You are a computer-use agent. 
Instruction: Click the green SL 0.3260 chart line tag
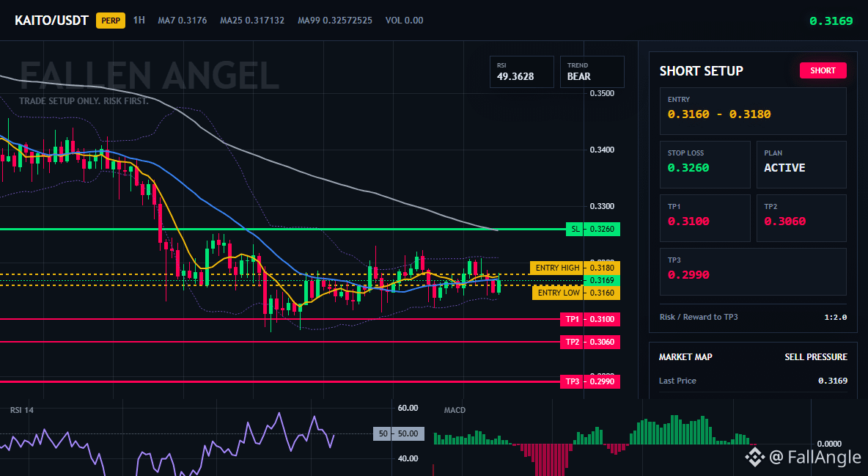[593, 229]
